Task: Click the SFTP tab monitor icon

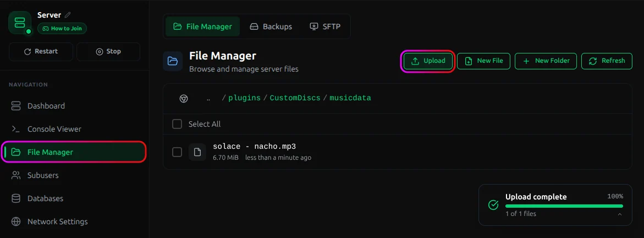Action: [314, 26]
